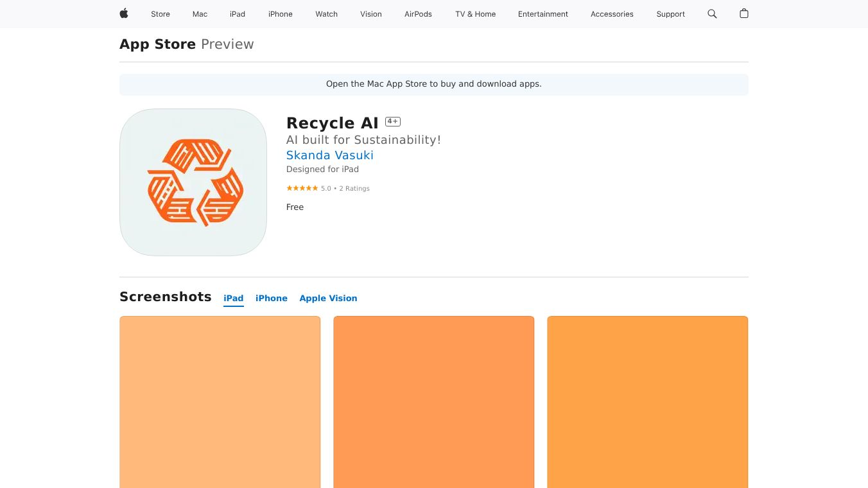Open the Support menu
This screenshot has height=488, width=868.
[671, 14]
